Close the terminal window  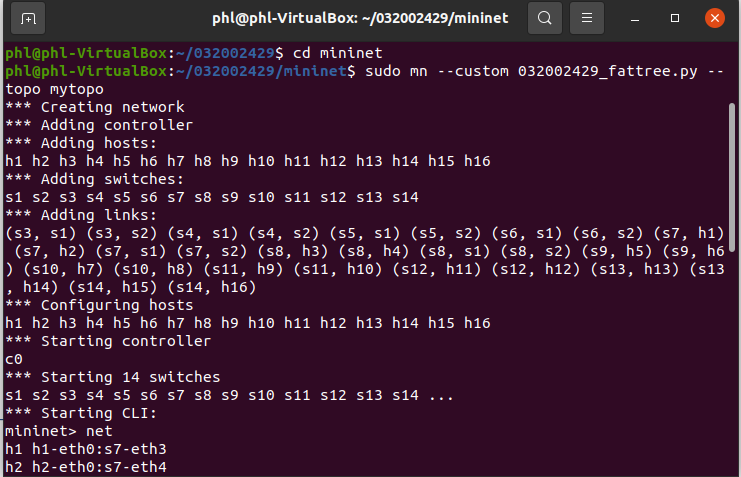[x=715, y=18]
